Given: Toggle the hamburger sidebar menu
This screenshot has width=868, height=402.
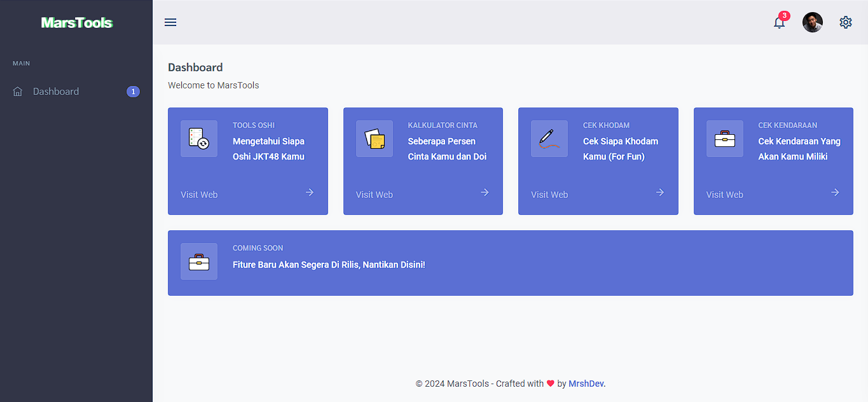Looking at the screenshot, I should (170, 22).
